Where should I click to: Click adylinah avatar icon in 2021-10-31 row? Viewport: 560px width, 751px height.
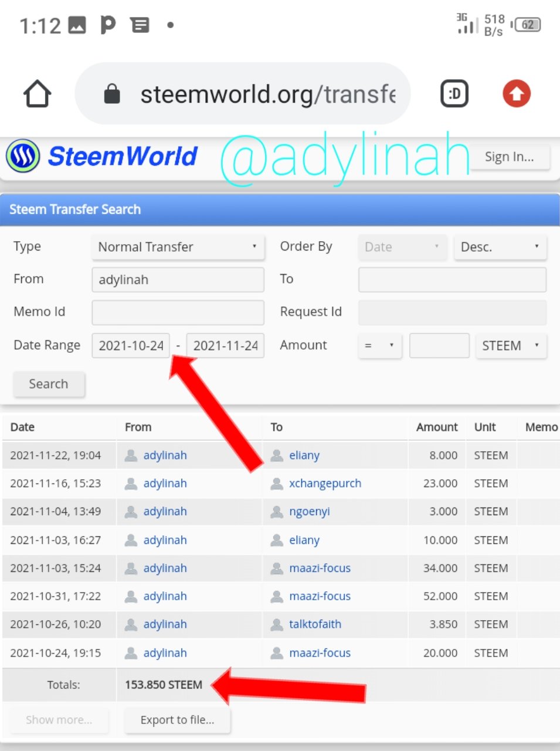point(131,596)
